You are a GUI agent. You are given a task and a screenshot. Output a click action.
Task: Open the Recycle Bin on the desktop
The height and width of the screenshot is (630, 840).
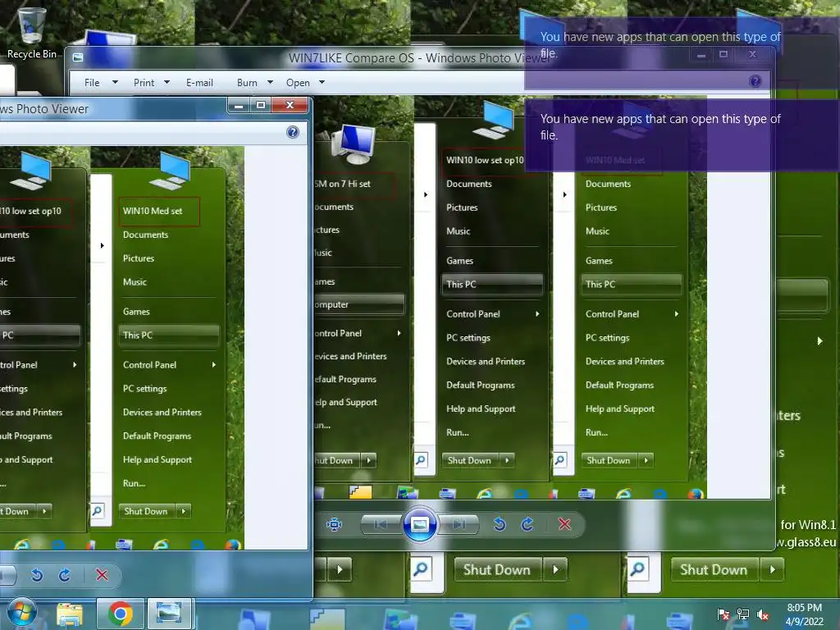pyautogui.click(x=31, y=32)
